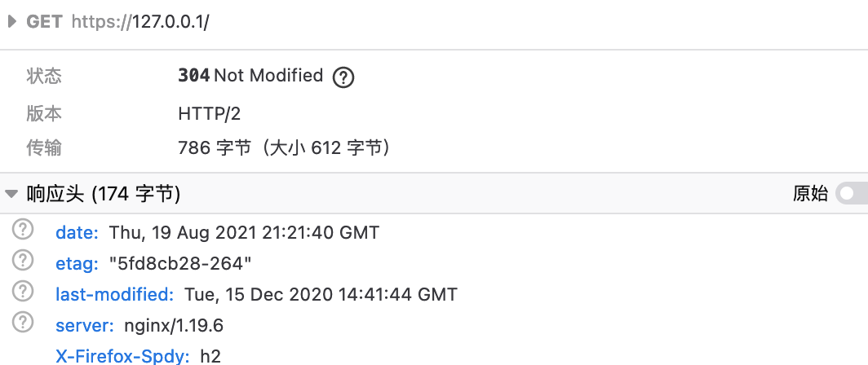Click help icon beside etag header
Screen dimensions: 868x365
coord(23,260)
